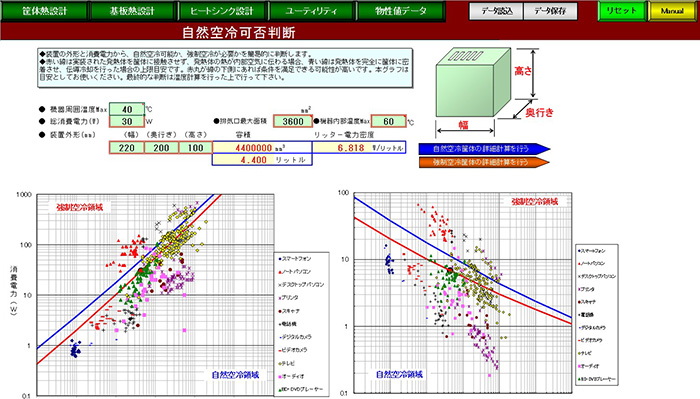The height and width of the screenshot is (399, 700).
Task: Click the red 幅 dimension label
Action: (464, 125)
